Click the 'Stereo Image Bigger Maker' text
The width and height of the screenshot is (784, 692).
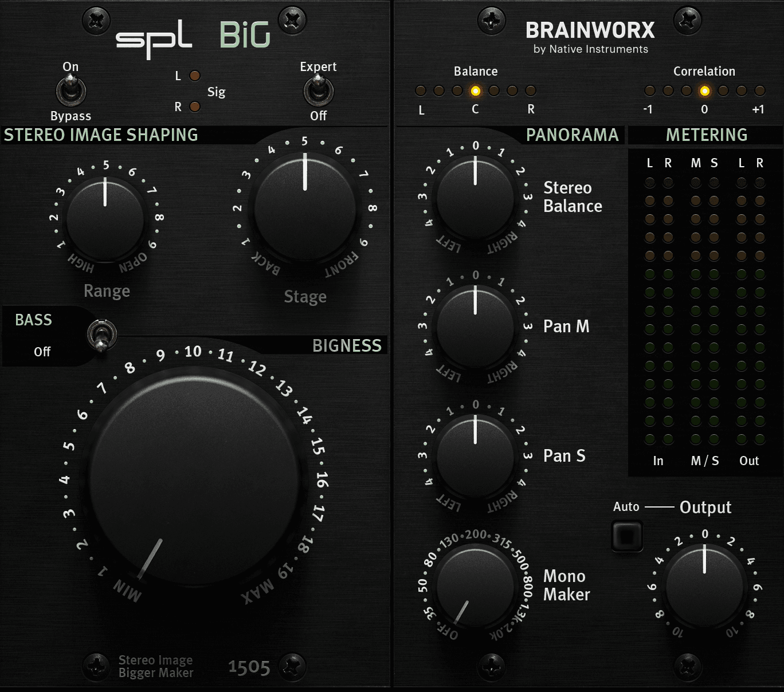[156, 667]
